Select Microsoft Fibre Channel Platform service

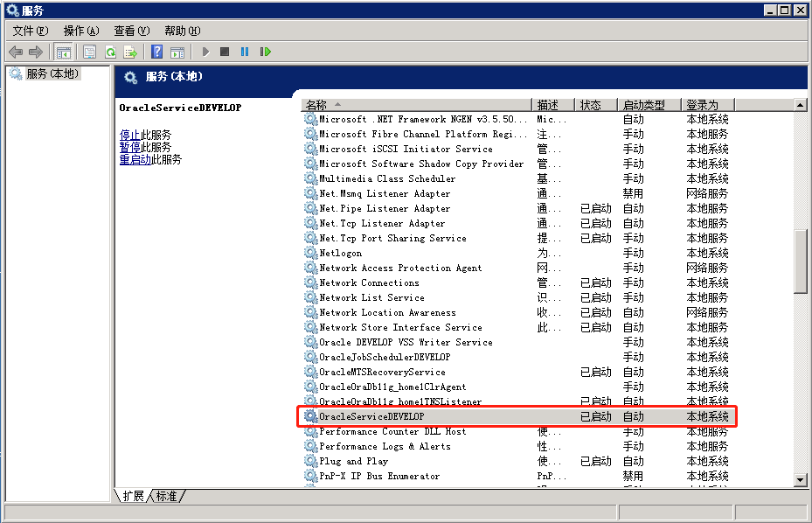pyautogui.click(x=423, y=135)
